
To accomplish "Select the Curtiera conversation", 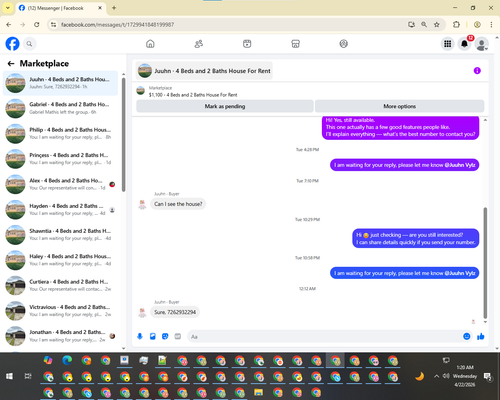I will [x=60, y=285].
